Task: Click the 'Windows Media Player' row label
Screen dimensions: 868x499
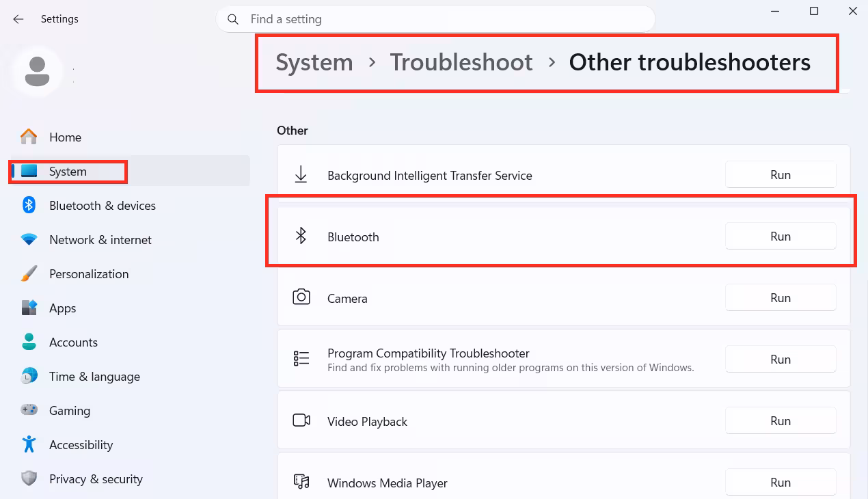Action: tap(388, 483)
